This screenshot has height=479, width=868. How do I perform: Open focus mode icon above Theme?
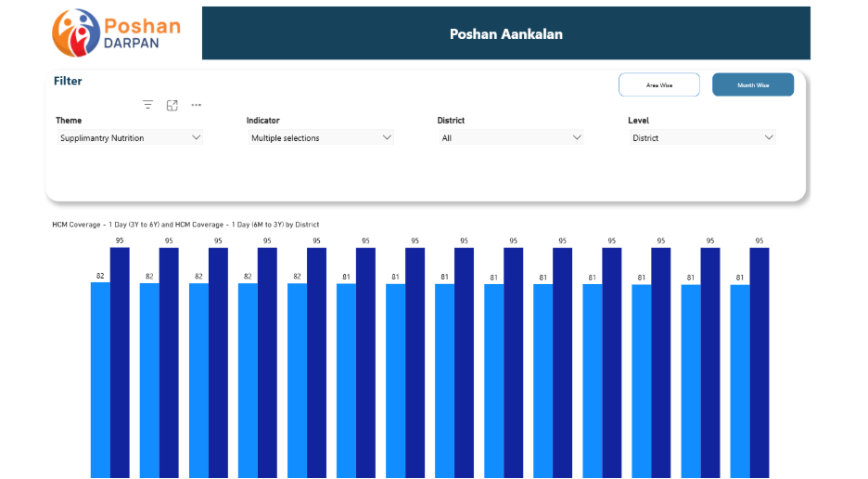click(172, 105)
